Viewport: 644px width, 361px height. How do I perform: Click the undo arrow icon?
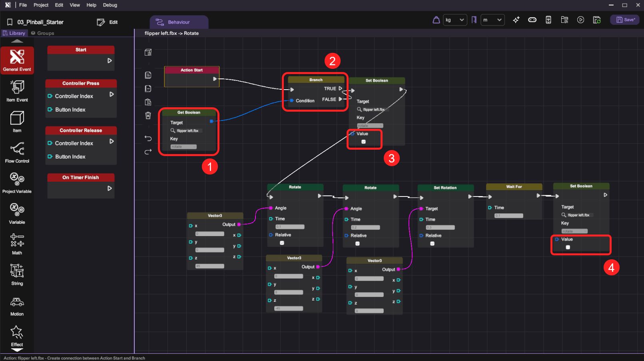(x=148, y=138)
